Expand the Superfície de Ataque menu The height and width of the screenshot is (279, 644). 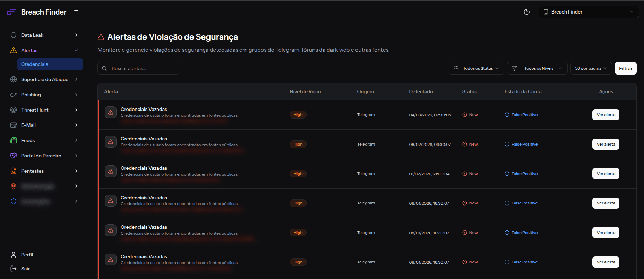[x=44, y=79]
